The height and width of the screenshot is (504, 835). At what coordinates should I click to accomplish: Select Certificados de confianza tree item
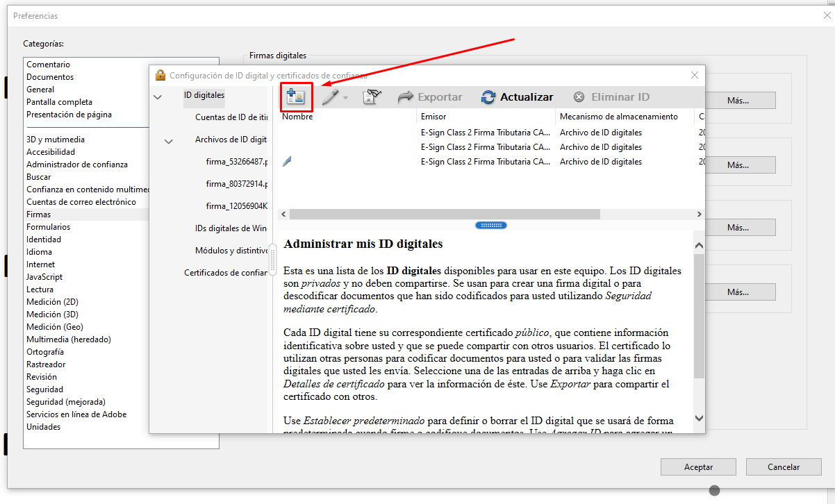(x=225, y=273)
